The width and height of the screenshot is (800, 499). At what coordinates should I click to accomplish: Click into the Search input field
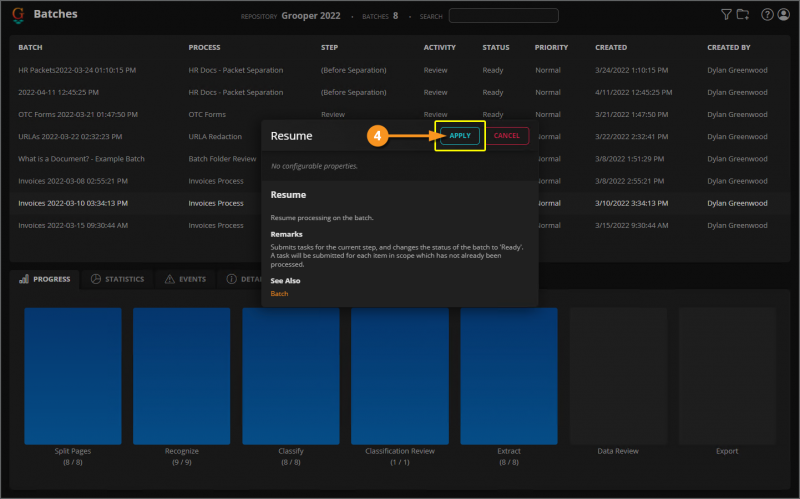503,16
